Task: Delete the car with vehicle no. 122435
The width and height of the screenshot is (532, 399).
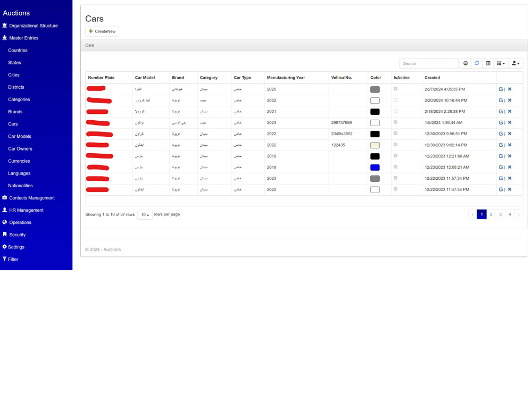Action: [x=510, y=145]
